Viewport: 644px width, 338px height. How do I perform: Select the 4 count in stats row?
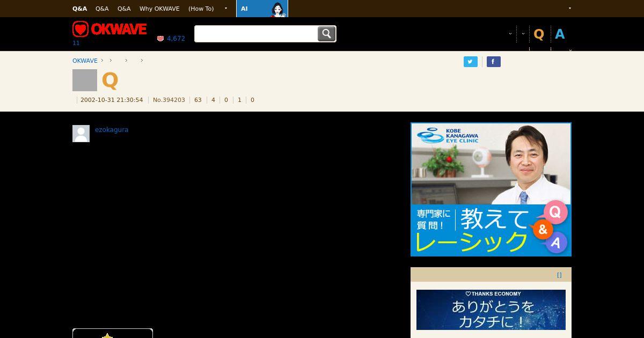point(213,100)
